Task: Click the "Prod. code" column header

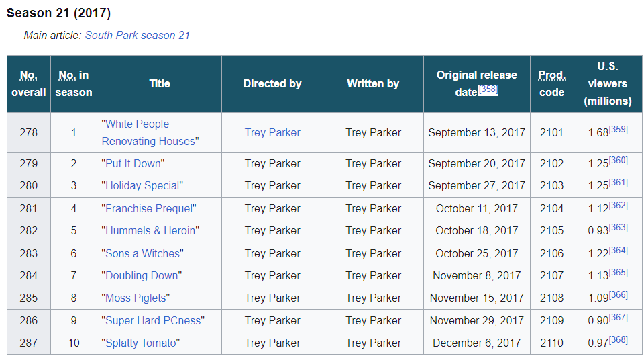Action: click(x=551, y=75)
